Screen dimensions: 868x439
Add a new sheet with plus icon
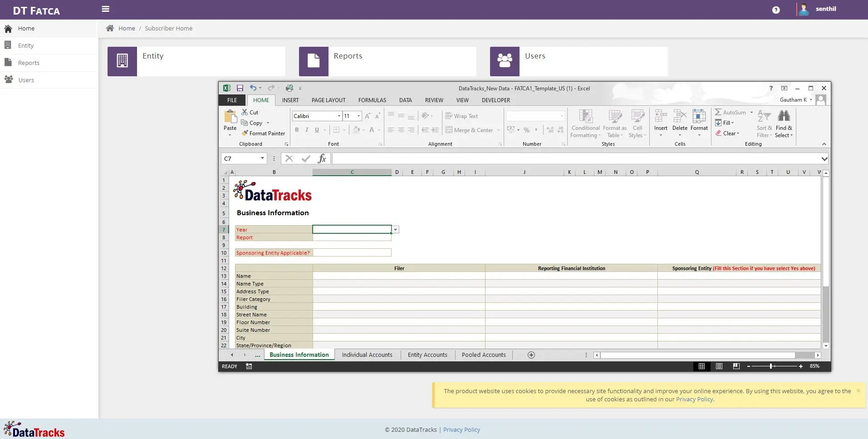(531, 355)
